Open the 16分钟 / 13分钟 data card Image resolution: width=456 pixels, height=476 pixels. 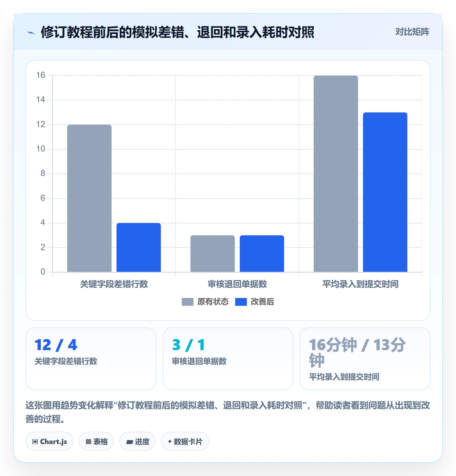pyautogui.click(x=365, y=359)
